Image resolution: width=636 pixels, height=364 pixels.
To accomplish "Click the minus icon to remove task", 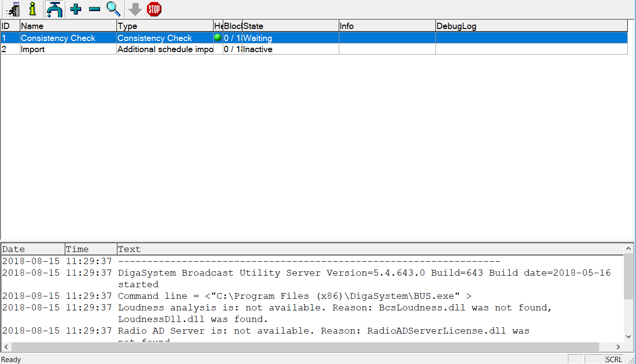I will point(95,9).
